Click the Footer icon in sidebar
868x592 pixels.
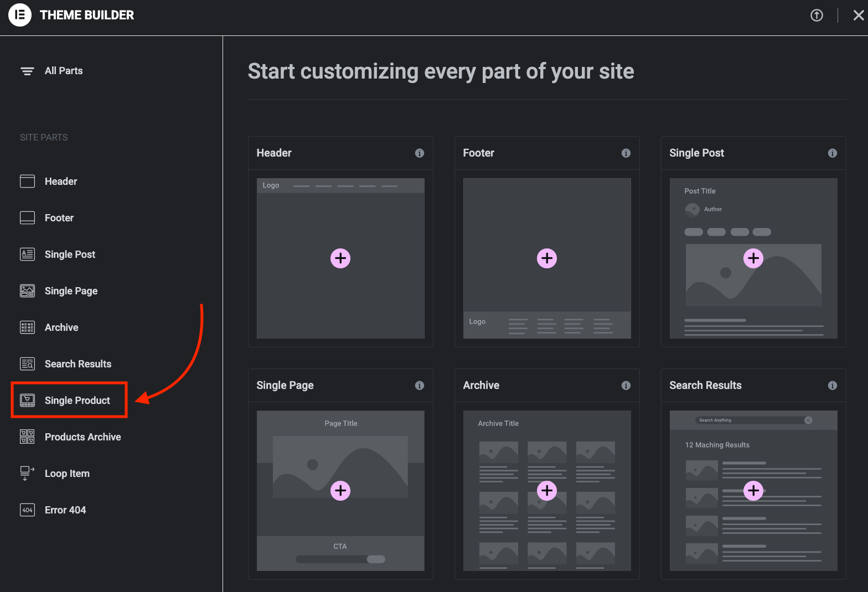[x=27, y=218]
